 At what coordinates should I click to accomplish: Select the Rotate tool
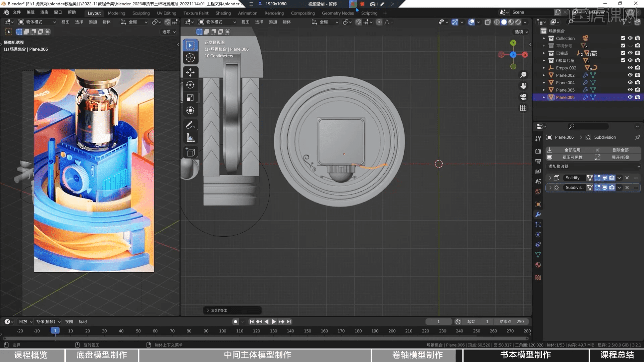190,85
